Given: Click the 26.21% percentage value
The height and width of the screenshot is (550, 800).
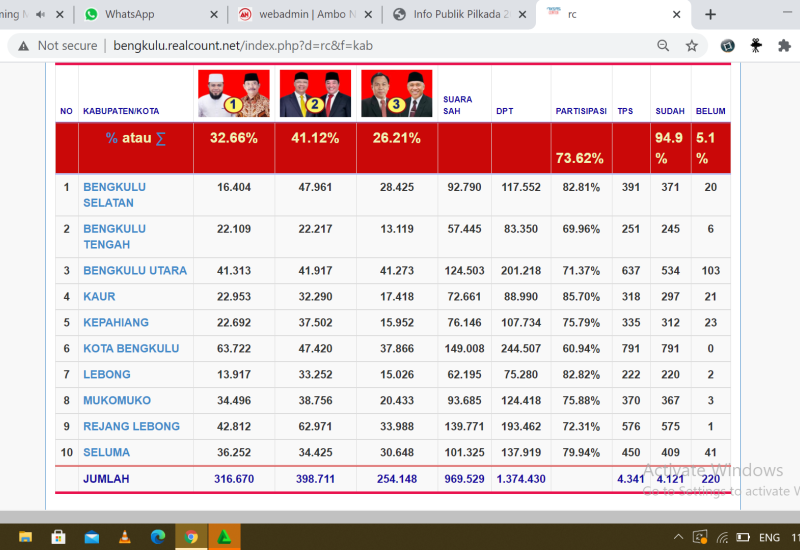Looking at the screenshot, I should pos(396,138).
